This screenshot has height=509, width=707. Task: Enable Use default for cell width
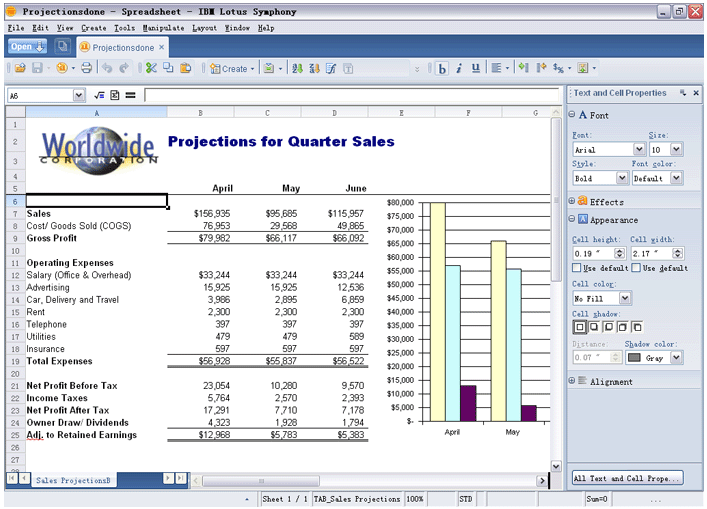636,268
